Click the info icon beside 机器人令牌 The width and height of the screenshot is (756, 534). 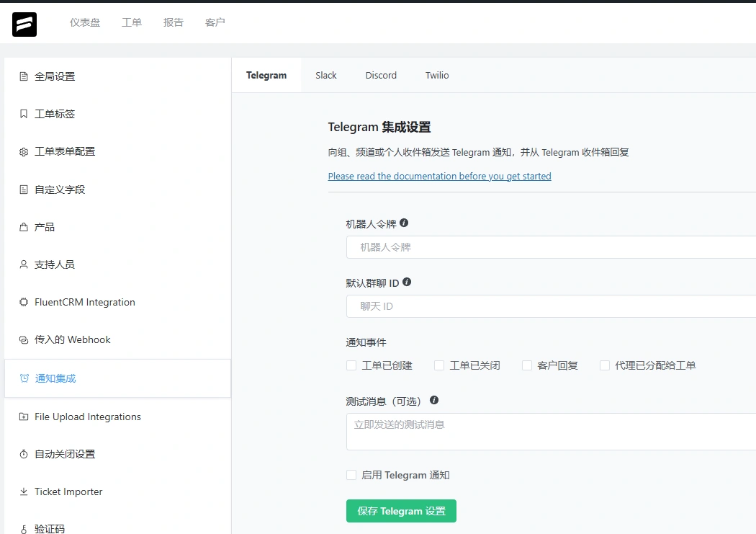tap(404, 223)
